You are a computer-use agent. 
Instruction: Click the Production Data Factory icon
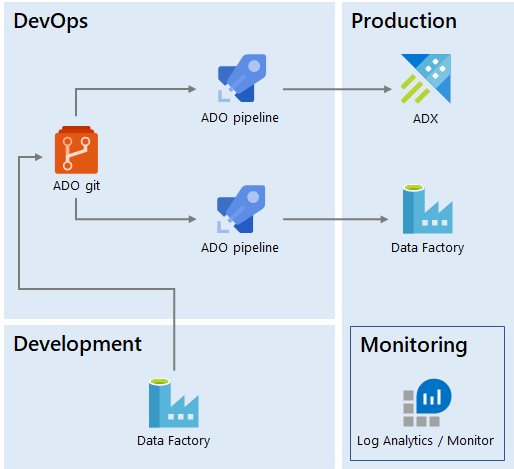point(428,209)
